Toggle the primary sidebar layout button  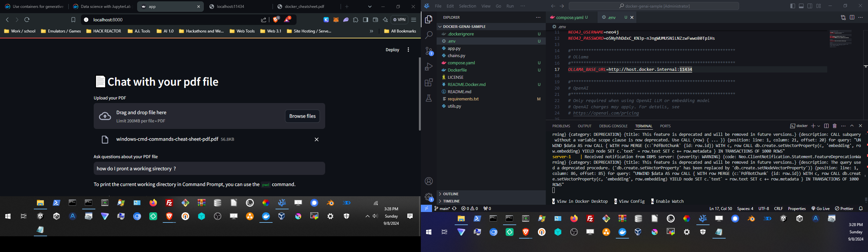[792, 6]
